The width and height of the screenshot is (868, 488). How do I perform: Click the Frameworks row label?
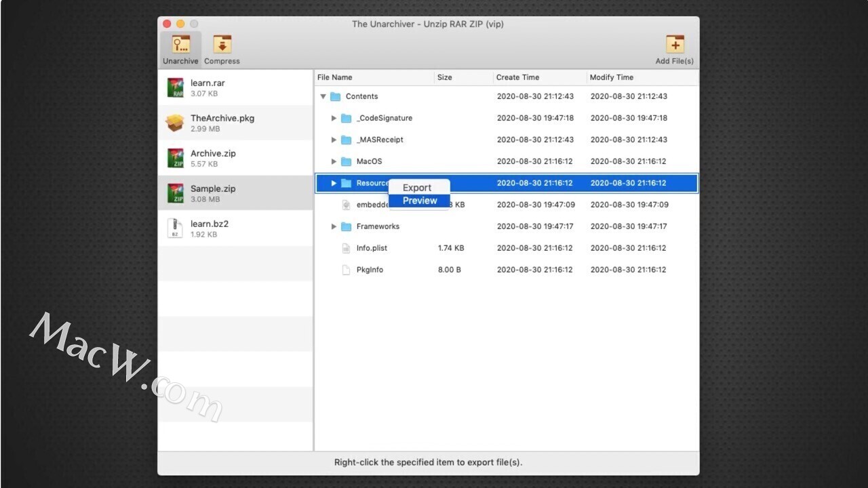(378, 226)
